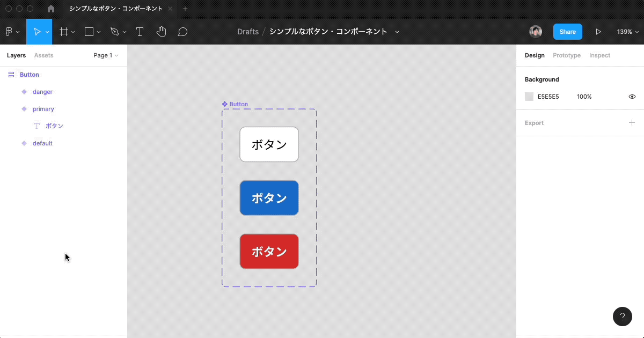This screenshot has width=644, height=338.
Task: Toggle Background color visibility eye
Action: (x=632, y=97)
